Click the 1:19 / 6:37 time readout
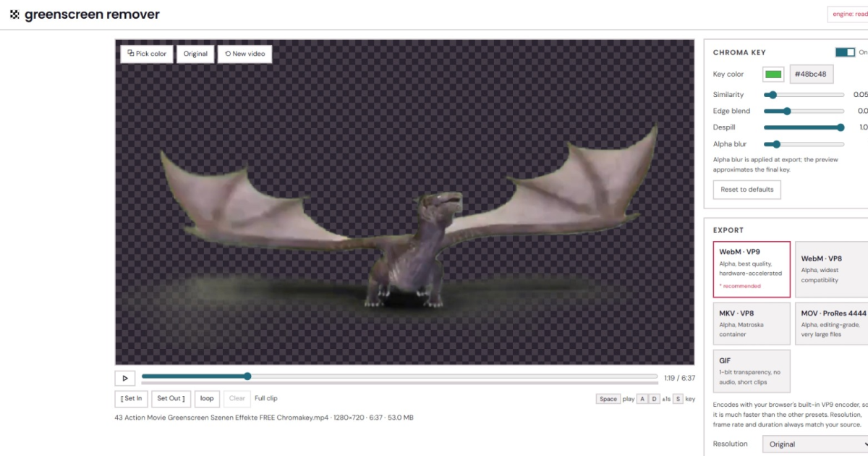 [x=679, y=378]
